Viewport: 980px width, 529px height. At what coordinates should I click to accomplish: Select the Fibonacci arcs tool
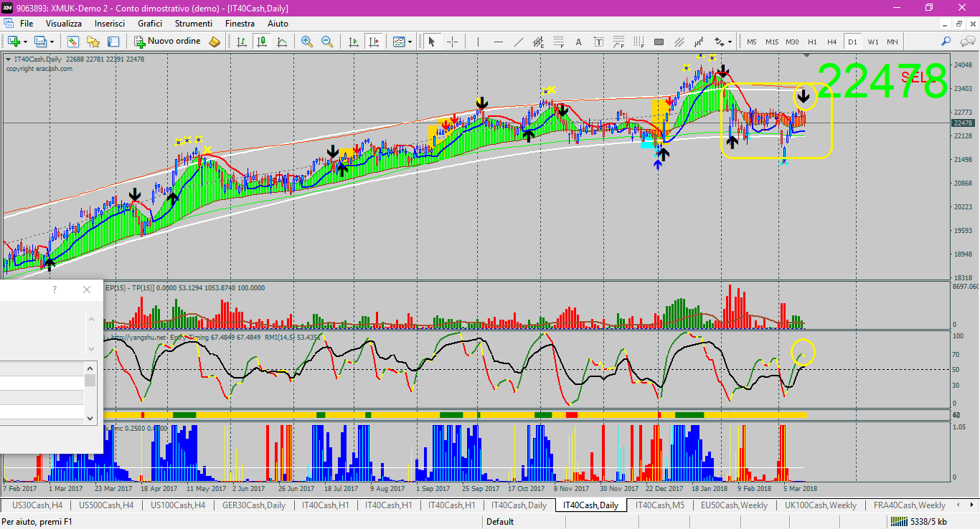pyautogui.click(x=618, y=42)
